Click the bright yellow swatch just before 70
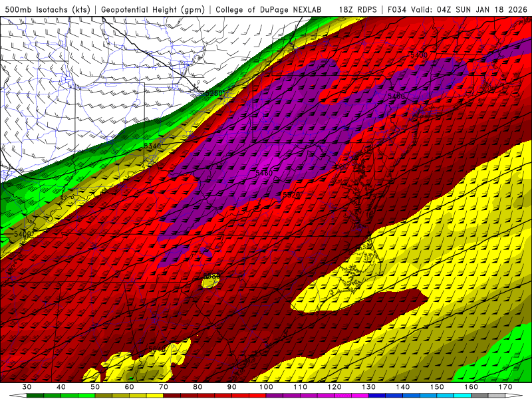 coord(155,396)
